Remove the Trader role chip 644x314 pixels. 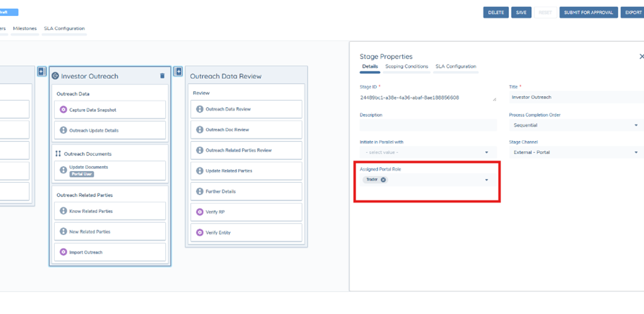383,180
